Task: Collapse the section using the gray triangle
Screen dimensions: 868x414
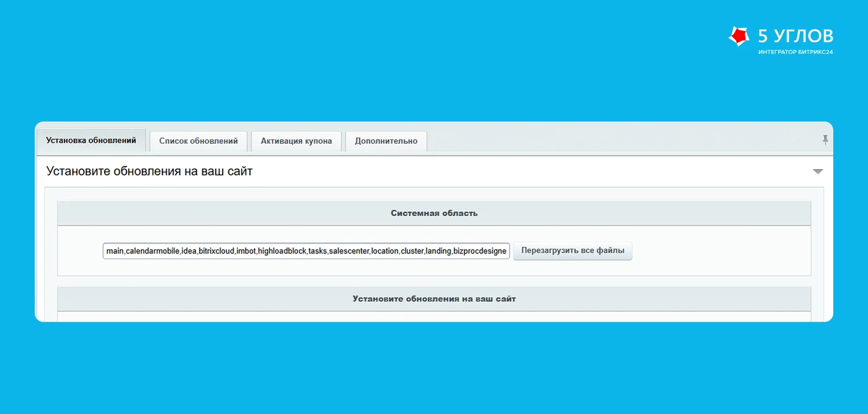Action: [x=818, y=172]
